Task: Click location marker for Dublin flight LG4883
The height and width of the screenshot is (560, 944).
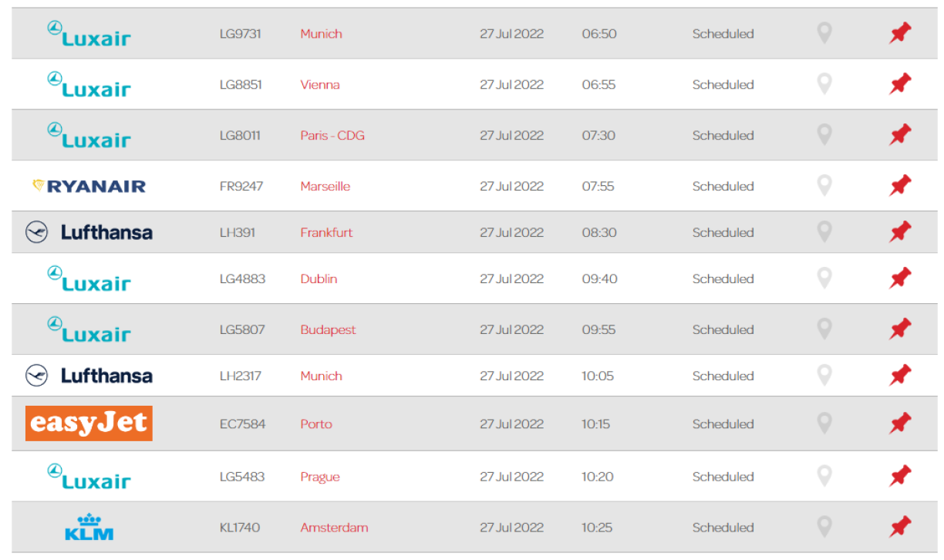Action: point(824,278)
